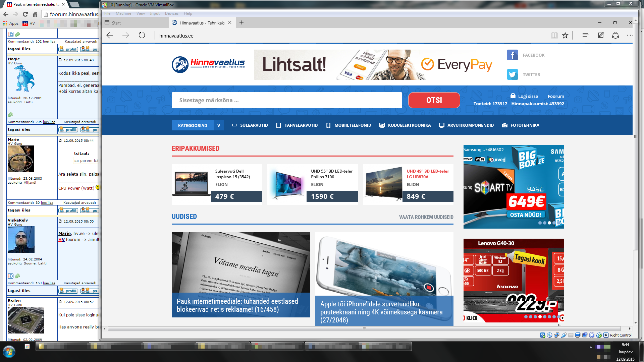This screenshot has width=644, height=362.
Task: Click loe/lisa link beside Kommentaarid 205
Action: pos(49,122)
